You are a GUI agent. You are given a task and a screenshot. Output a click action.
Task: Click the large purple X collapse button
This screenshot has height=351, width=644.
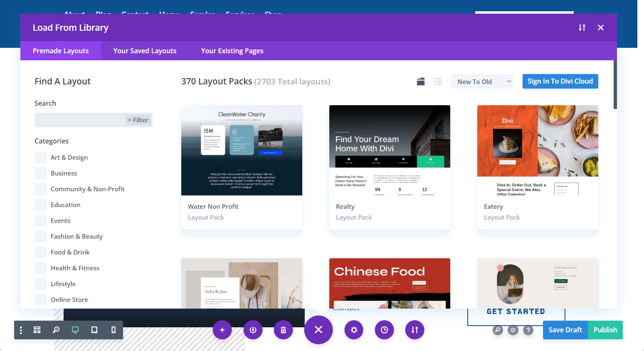(x=318, y=330)
